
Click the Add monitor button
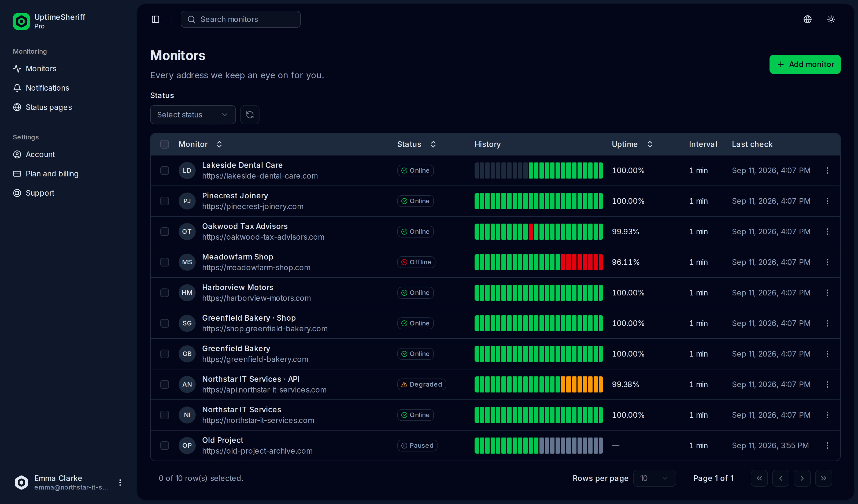pyautogui.click(x=805, y=64)
